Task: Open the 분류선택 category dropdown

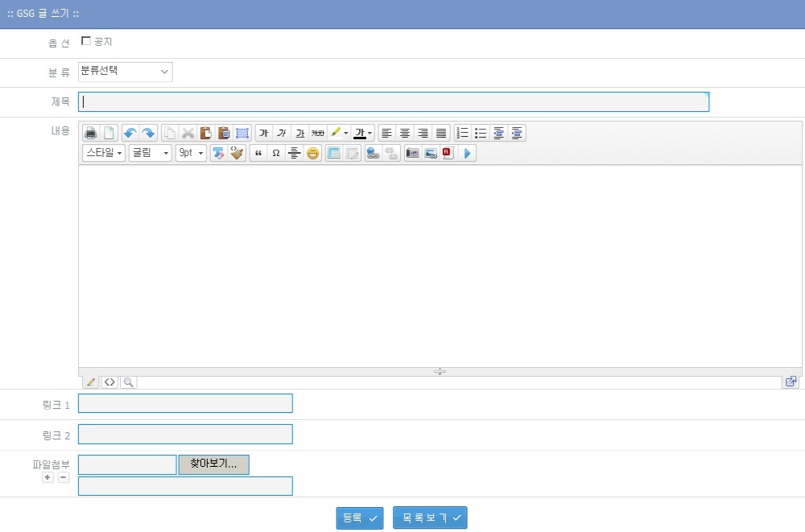Action: [126, 72]
